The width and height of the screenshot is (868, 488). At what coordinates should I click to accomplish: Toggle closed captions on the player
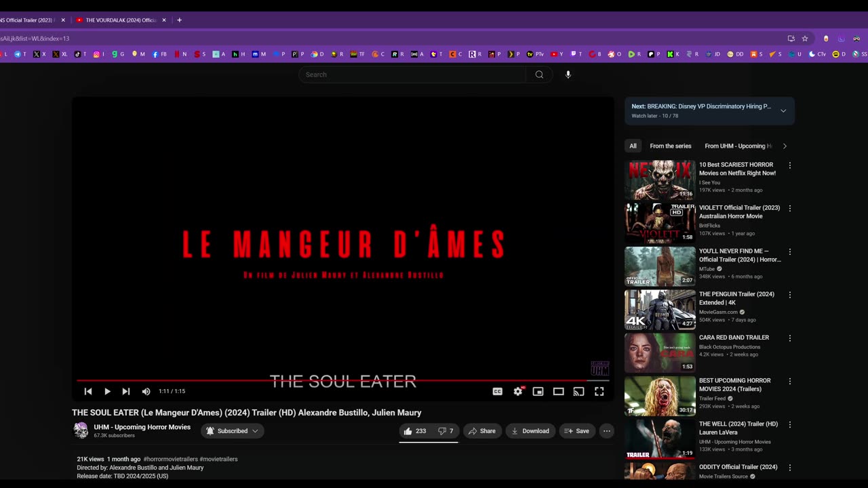point(498,391)
